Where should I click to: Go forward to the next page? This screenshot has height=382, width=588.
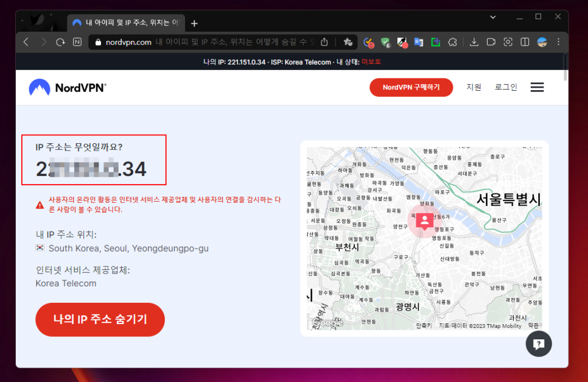pos(44,42)
